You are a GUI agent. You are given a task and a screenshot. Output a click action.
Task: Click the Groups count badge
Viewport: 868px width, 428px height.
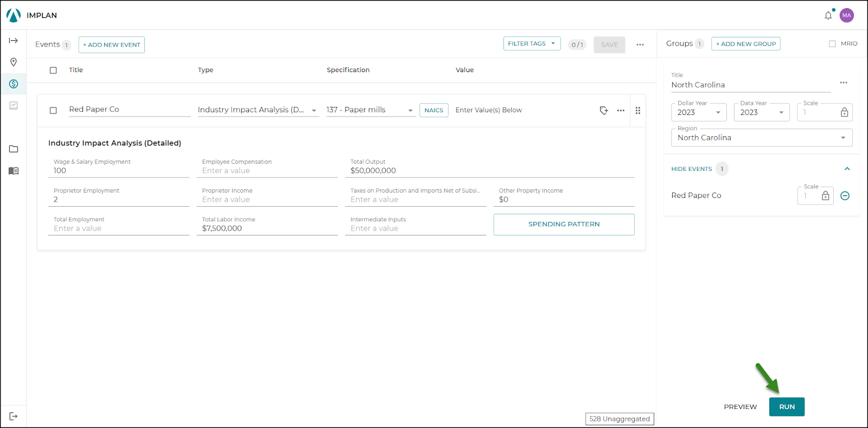[699, 44]
